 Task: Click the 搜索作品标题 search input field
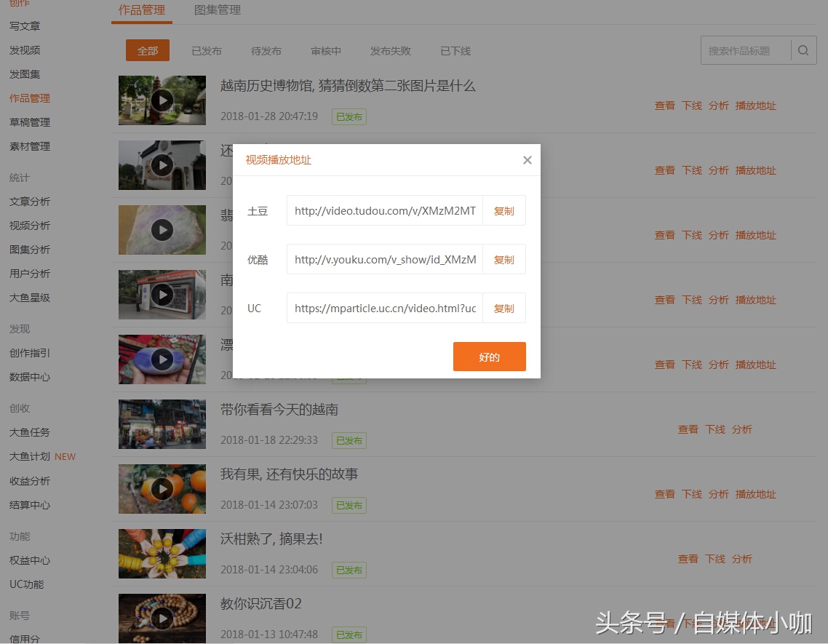point(742,50)
